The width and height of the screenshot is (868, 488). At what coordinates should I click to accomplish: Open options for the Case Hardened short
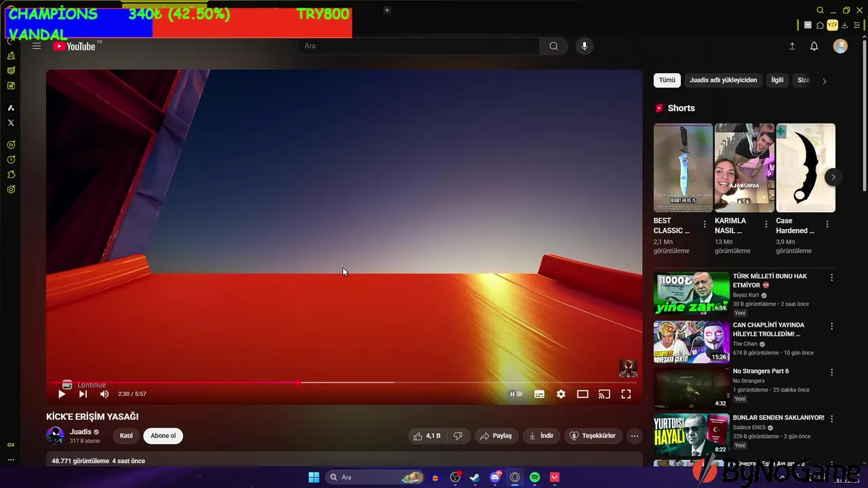tap(827, 224)
